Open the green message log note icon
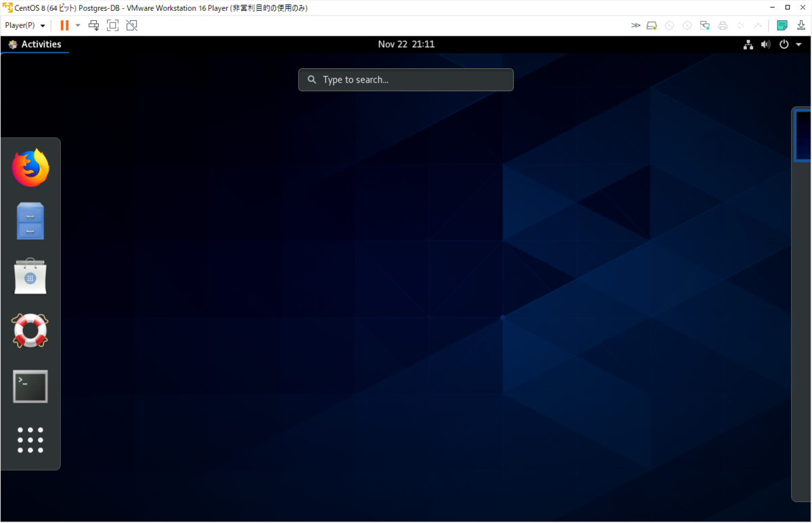This screenshot has width=812, height=523. pyautogui.click(x=782, y=26)
